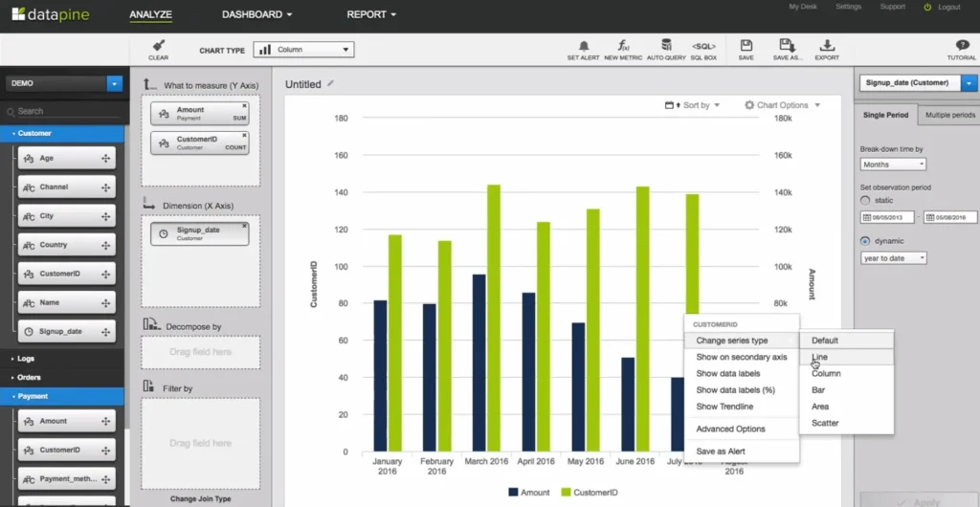
Task: Choose Scatter series type
Action: click(847, 423)
